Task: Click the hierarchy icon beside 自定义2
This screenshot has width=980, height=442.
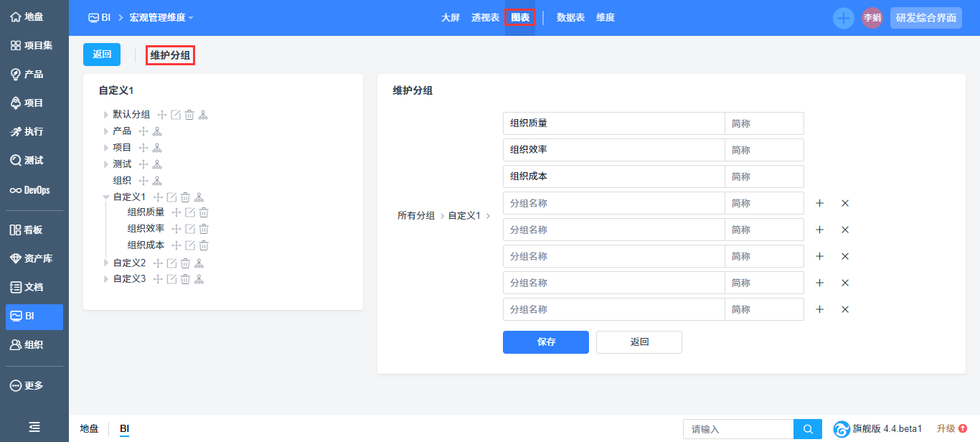Action: (x=199, y=263)
